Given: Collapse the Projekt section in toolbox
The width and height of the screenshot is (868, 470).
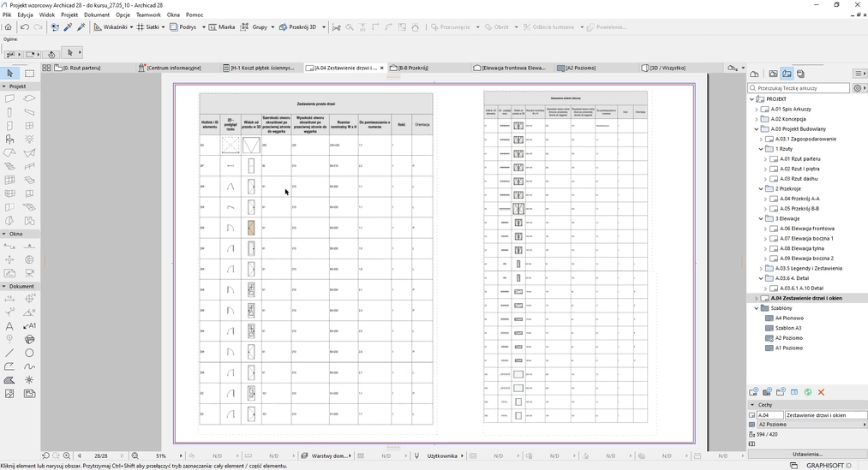Looking at the screenshot, I should pos(4,86).
